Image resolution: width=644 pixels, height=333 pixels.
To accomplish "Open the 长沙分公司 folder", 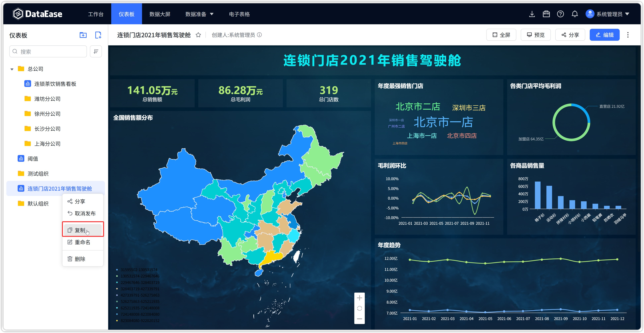I will tap(47, 129).
